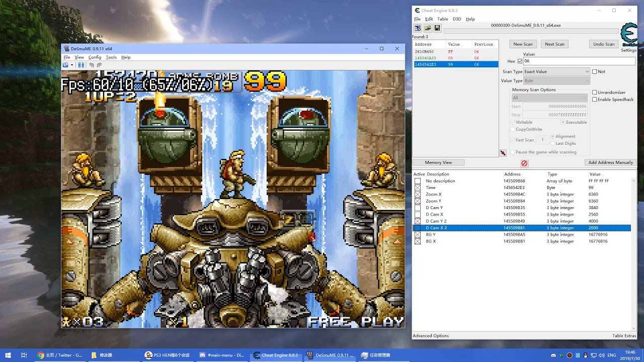Select found address 1456542E3
This screenshot has width=644, height=362.
[x=455, y=64]
